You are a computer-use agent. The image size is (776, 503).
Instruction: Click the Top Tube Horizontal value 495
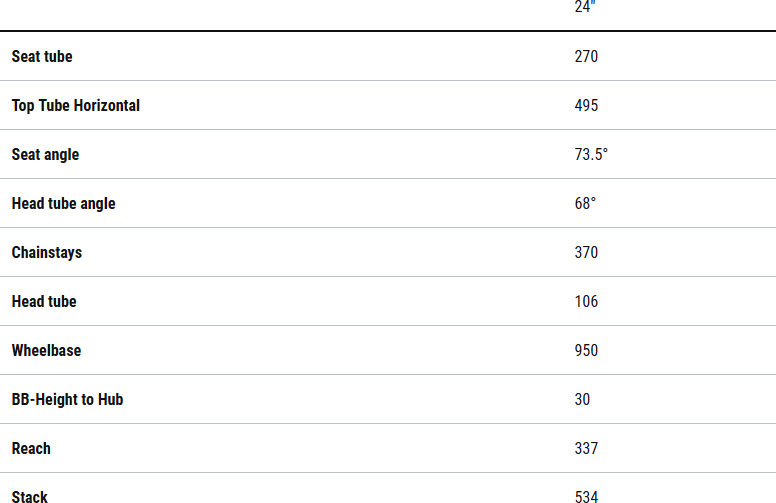point(586,106)
